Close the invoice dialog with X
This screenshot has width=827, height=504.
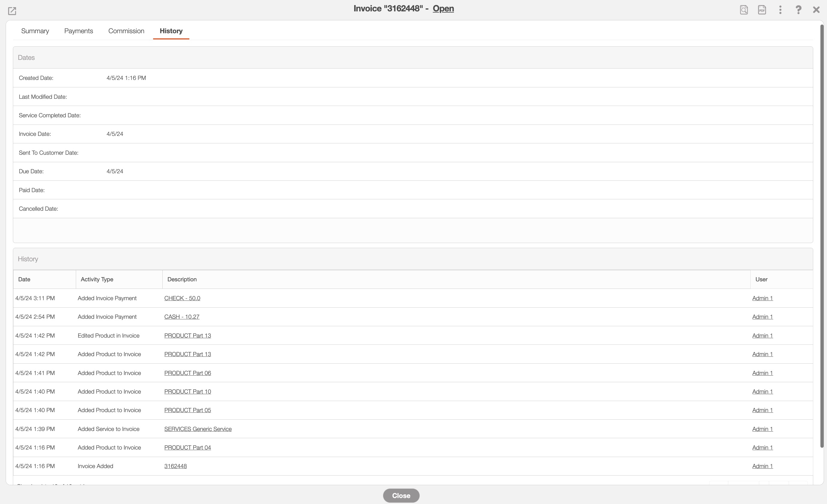click(x=816, y=10)
